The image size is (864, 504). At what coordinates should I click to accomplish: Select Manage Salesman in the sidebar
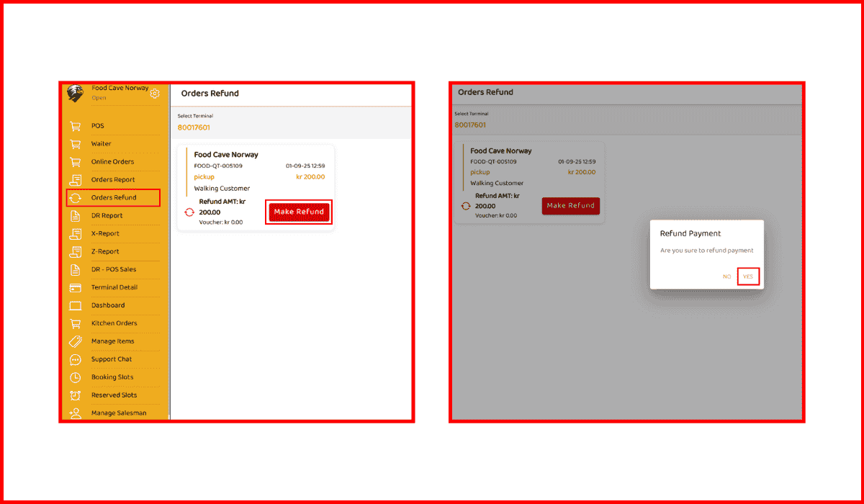[118, 413]
